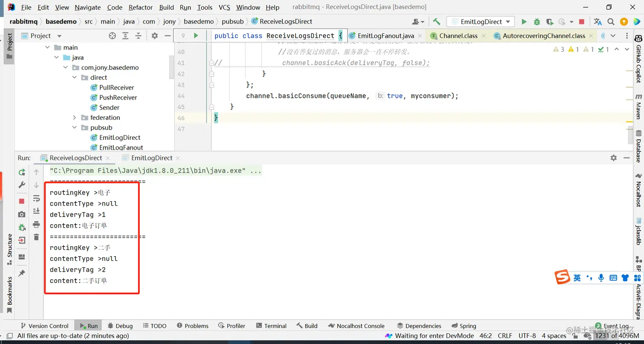This screenshot has height=344, width=644.
Task: Close the AutorecoveringChannel.class tab
Action: click(x=592, y=36)
